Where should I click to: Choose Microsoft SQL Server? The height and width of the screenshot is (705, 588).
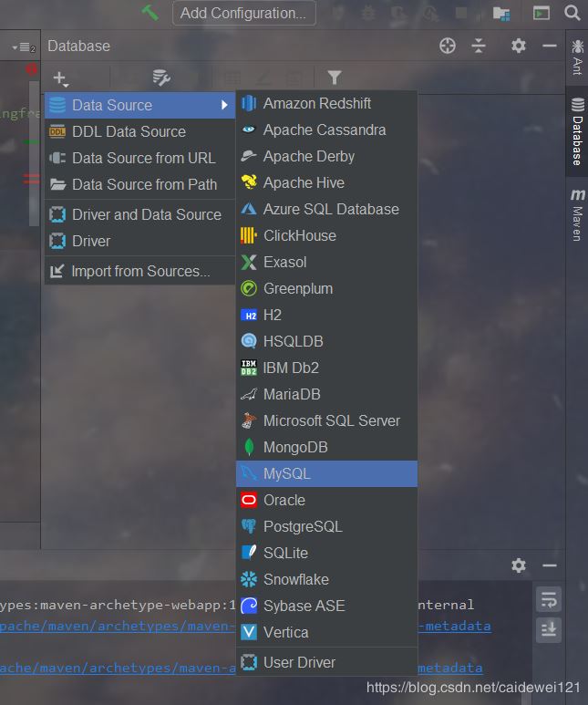(x=326, y=420)
